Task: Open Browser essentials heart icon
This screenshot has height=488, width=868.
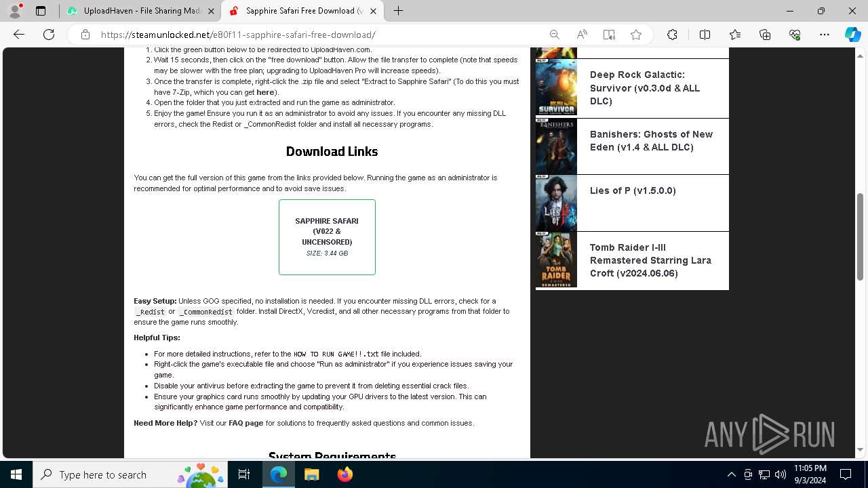Action: [795, 35]
